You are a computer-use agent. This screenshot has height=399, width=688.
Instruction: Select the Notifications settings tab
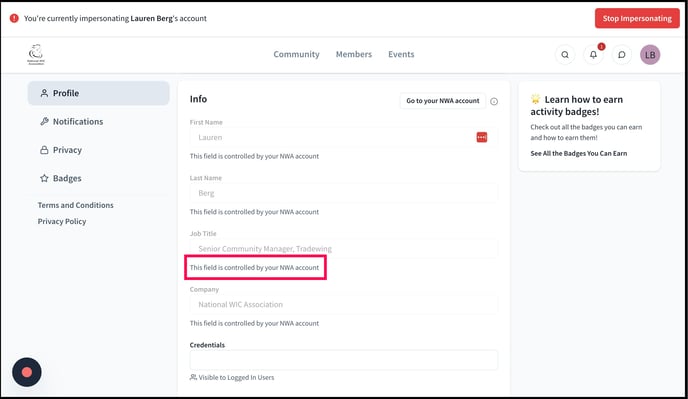(99, 122)
